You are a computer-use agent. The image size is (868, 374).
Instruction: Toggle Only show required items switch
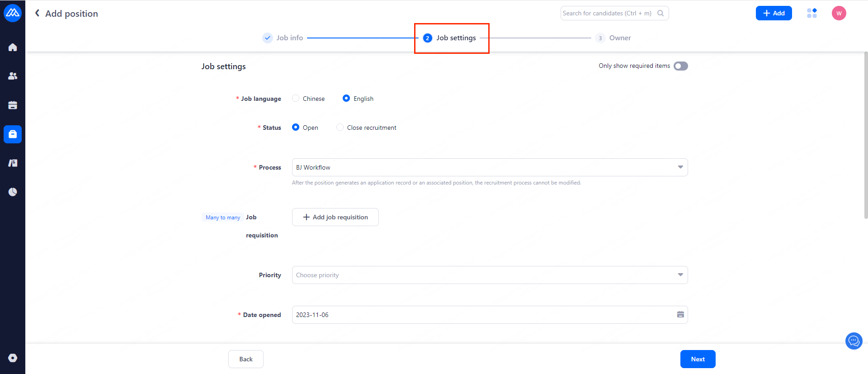(680, 66)
